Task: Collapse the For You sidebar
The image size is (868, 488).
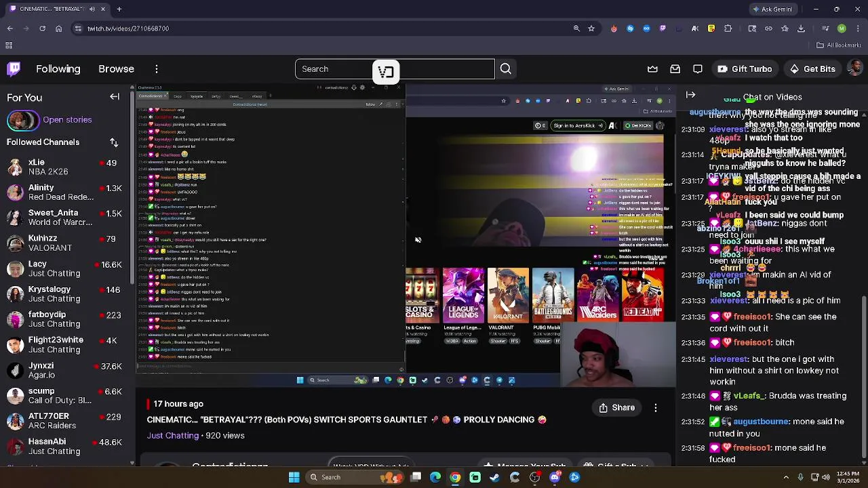Action: 115,97
